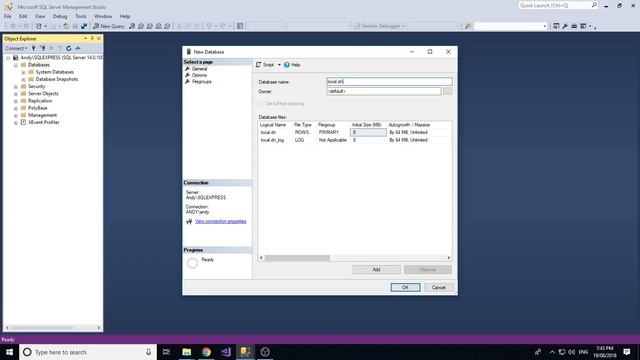Open the View connection properties link
Screen dimensions: 640x360
click(221, 221)
